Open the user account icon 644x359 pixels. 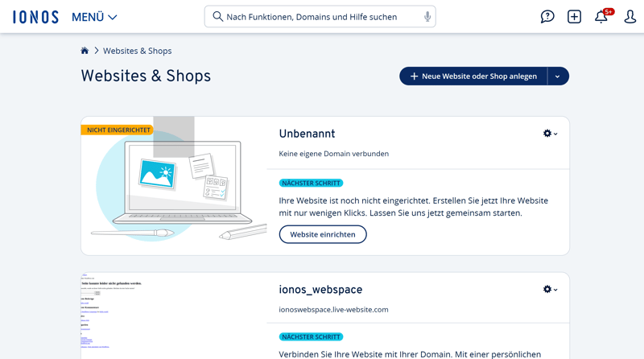[x=630, y=17]
